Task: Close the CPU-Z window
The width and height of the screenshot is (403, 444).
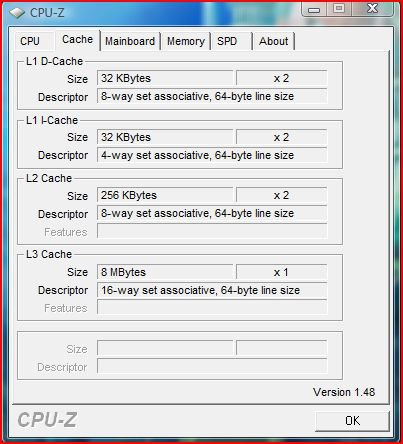Action: [372, 9]
